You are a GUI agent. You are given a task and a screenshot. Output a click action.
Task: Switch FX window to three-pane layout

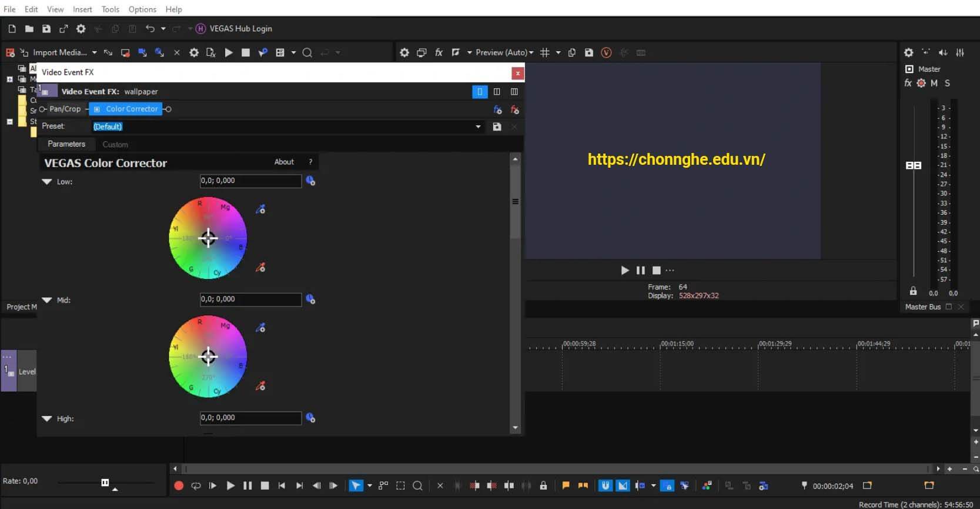coord(514,92)
